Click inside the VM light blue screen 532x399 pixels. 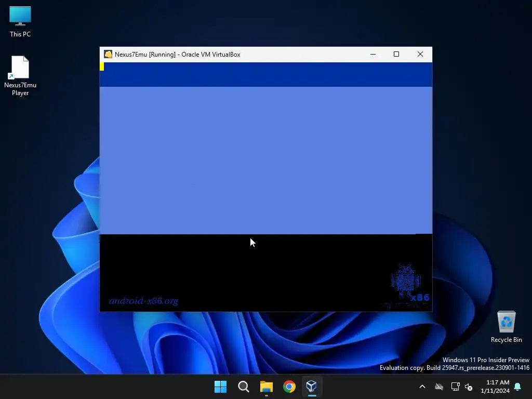coord(266,160)
